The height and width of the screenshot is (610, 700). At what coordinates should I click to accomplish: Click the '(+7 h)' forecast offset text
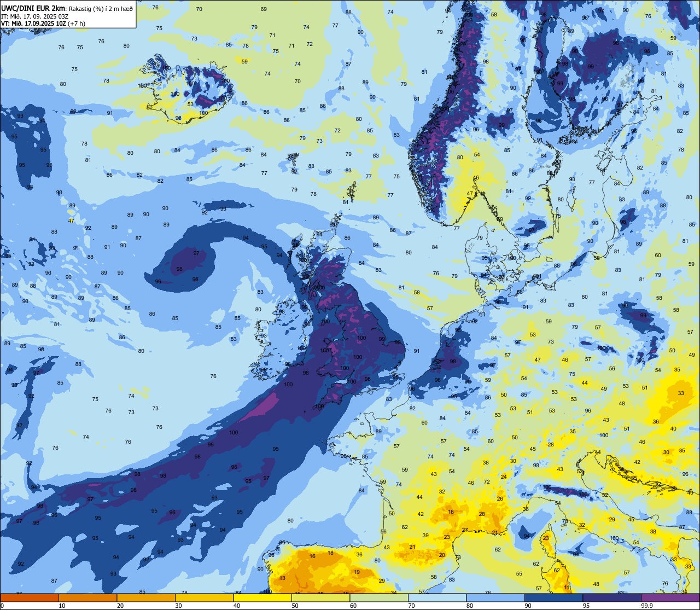(75, 24)
